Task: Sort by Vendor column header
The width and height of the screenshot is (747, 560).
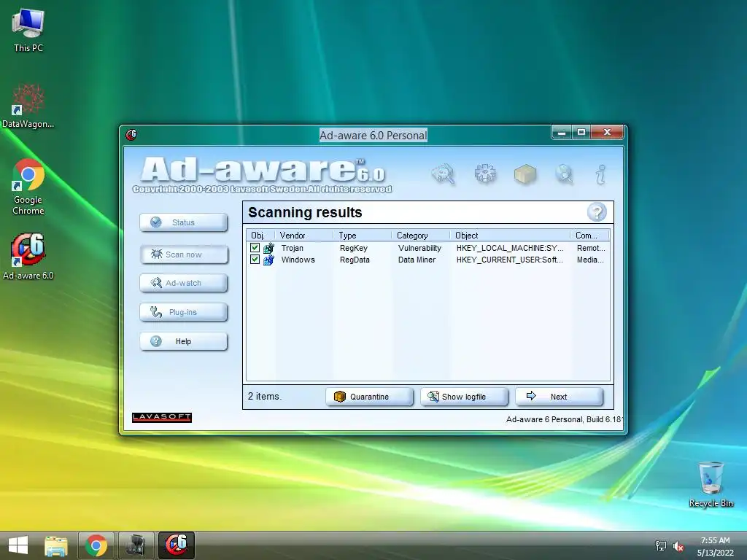Action: [304, 236]
